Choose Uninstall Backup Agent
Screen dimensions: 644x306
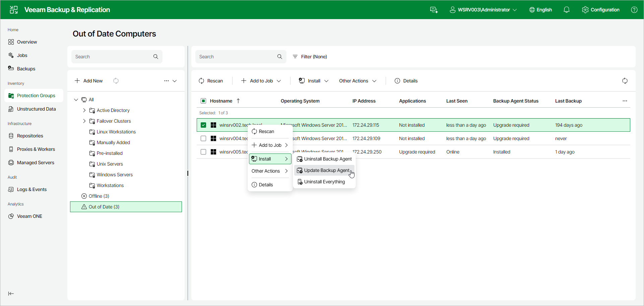point(324,159)
